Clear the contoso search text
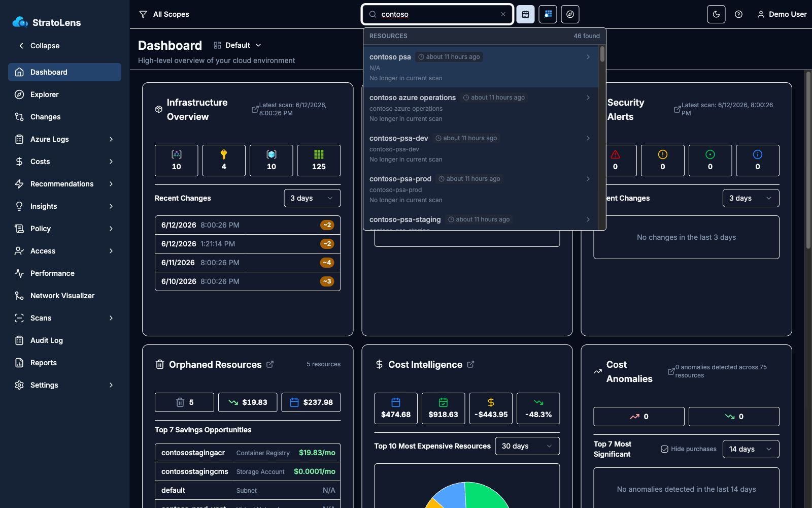 (503, 14)
